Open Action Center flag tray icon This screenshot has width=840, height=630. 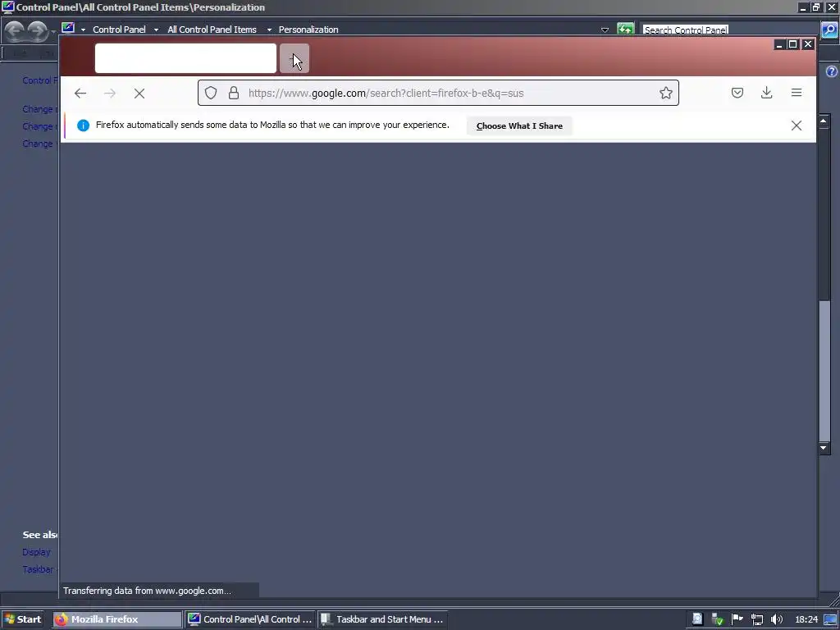click(x=737, y=619)
